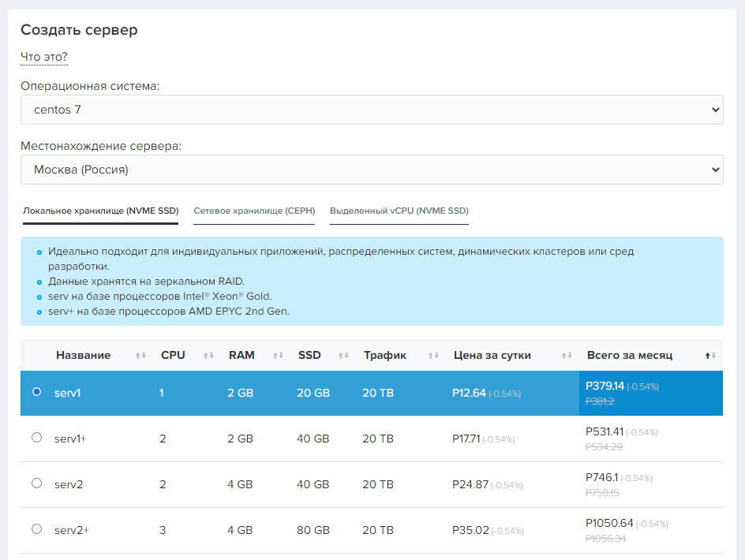This screenshot has width=745, height=560.
Task: Sort by Цена за сутки arrows
Action: click(566, 356)
